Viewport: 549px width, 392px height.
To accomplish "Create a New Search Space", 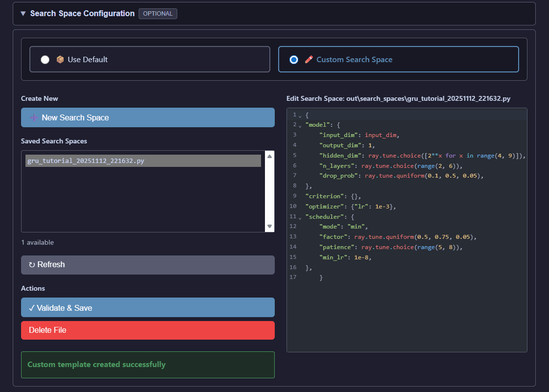I will [x=148, y=117].
